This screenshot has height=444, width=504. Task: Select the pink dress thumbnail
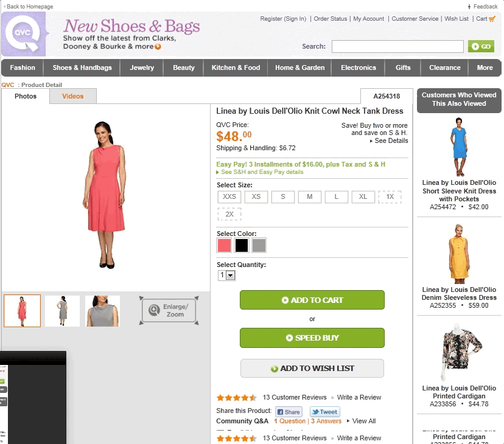pos(22,311)
